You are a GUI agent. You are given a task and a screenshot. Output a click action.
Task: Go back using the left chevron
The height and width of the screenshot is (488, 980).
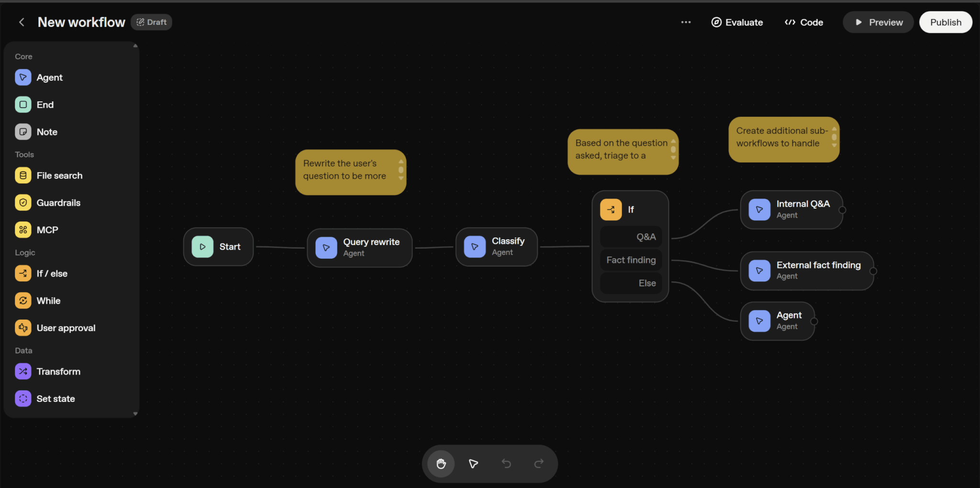tap(22, 22)
